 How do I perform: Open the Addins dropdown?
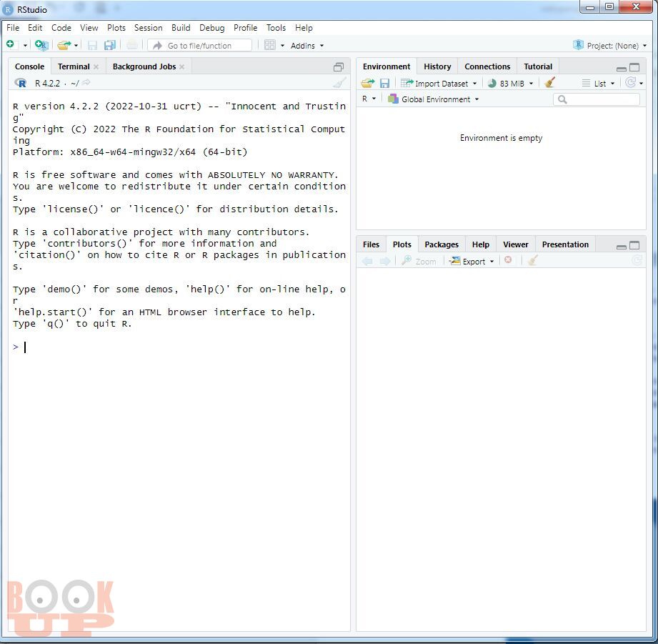(x=306, y=45)
